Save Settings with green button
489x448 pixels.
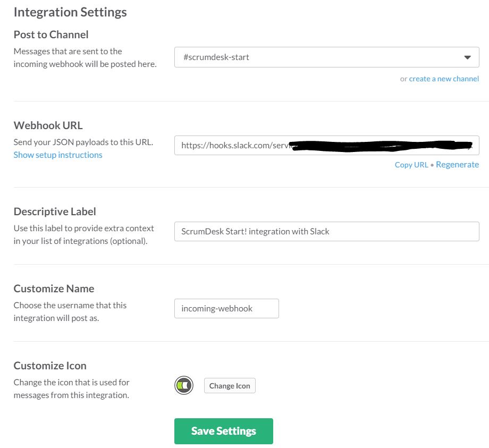[224, 431]
